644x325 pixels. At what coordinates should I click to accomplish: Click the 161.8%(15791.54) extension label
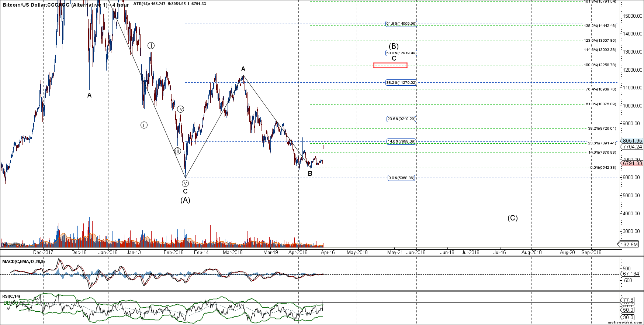600,1
